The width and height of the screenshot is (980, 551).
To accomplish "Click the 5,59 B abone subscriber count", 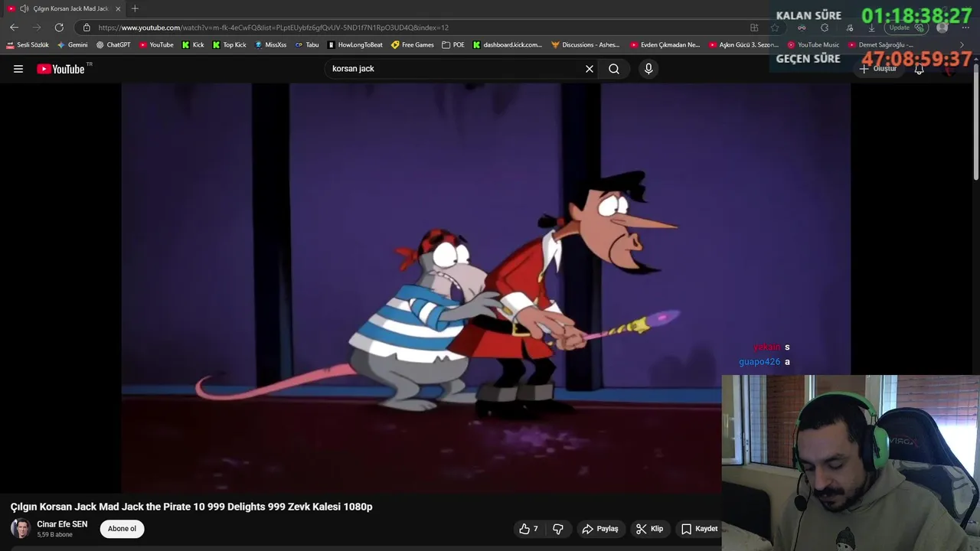I will coord(54,535).
